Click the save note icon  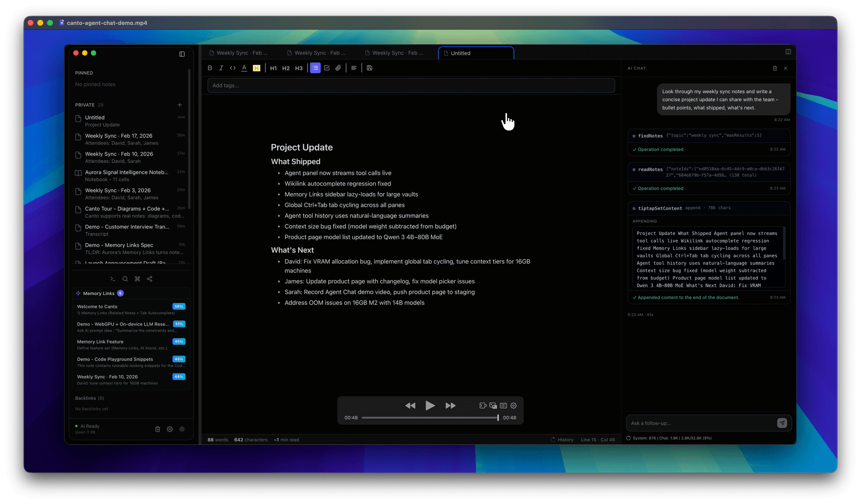coord(370,68)
